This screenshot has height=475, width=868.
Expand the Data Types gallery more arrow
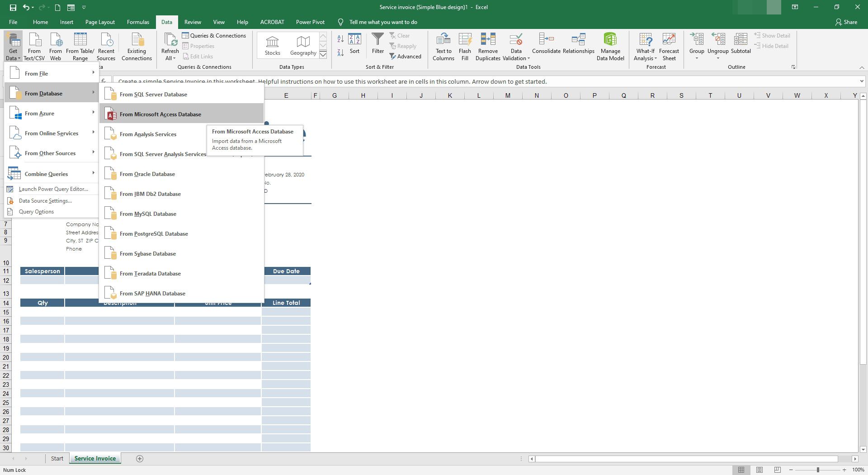click(x=323, y=55)
